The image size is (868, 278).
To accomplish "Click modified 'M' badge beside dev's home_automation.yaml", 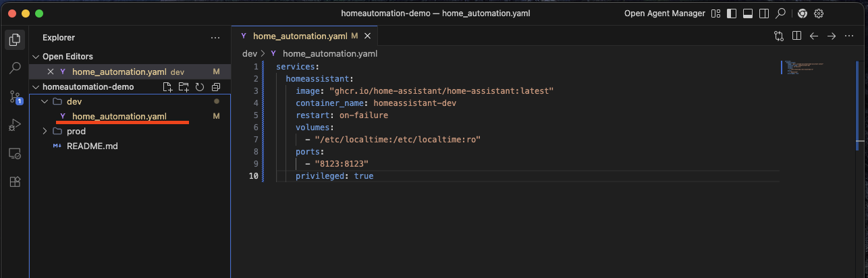I will pos(217,116).
